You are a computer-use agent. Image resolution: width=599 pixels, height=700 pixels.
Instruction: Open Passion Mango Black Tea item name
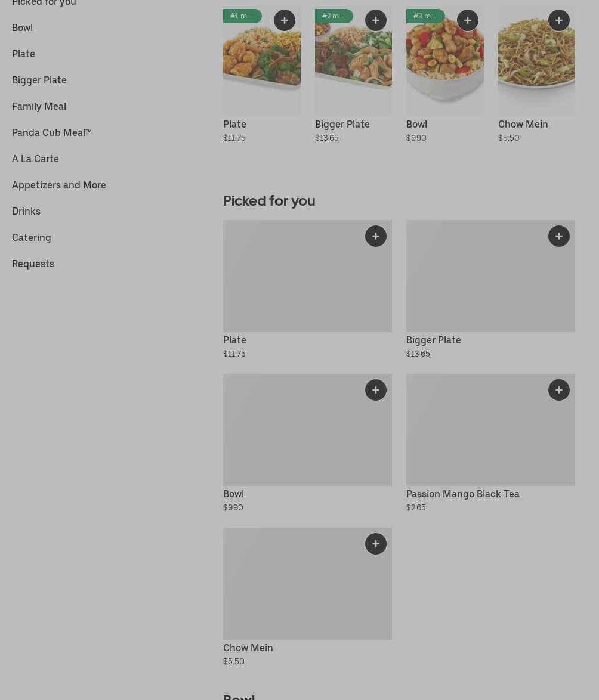463,494
